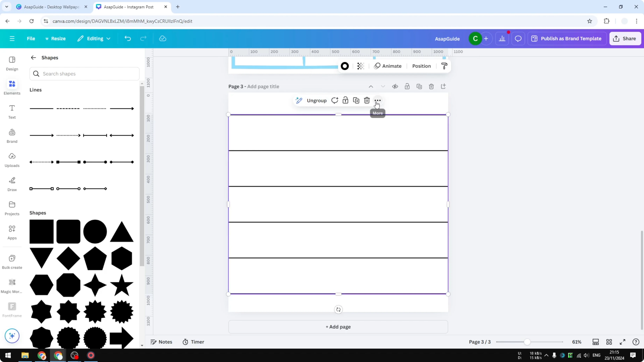Open the More options menu on the selection

(x=377, y=100)
